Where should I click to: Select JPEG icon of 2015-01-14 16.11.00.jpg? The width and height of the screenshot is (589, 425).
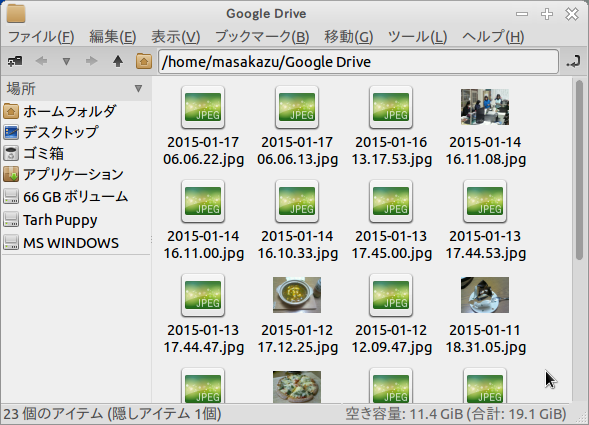pos(203,201)
